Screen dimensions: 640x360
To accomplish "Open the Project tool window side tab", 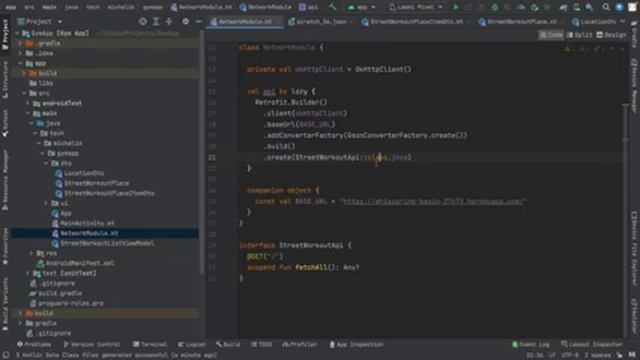I will coord(5,35).
